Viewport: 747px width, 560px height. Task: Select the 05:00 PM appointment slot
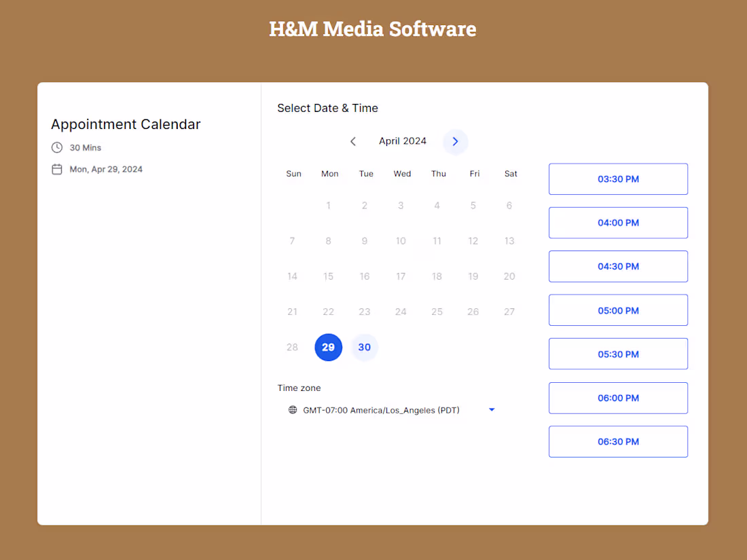click(618, 310)
